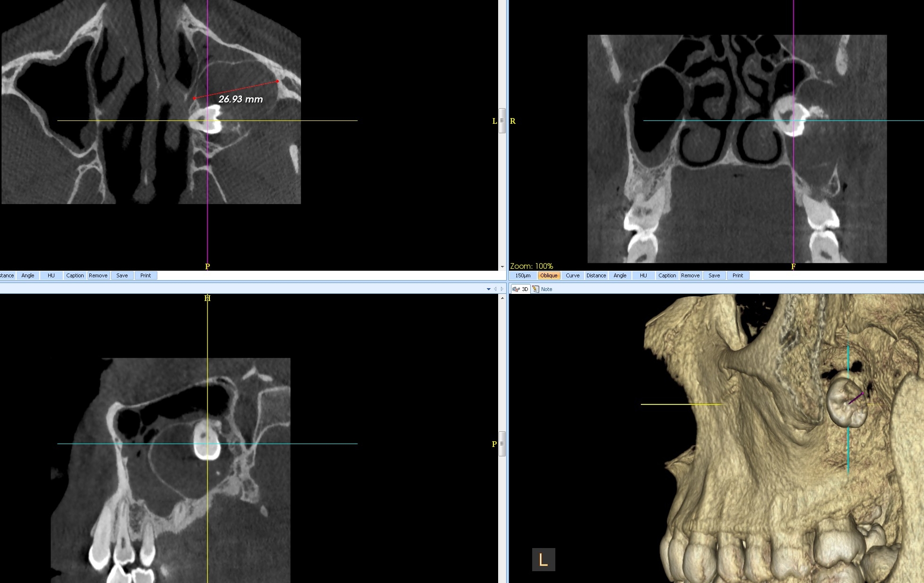Click Caption in the axial panel toolbar
This screenshot has width=924, height=583.
pyautogui.click(x=75, y=275)
